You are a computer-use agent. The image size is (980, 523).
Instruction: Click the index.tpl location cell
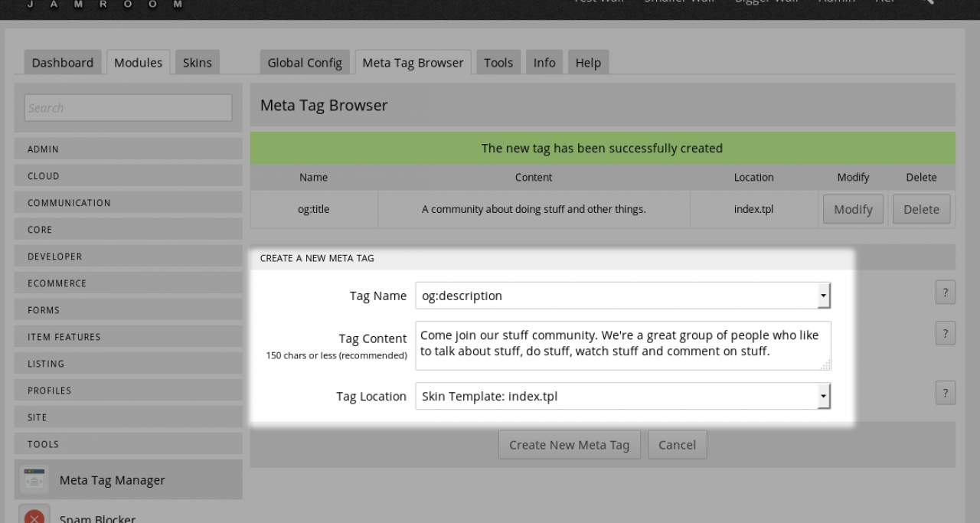tap(754, 209)
